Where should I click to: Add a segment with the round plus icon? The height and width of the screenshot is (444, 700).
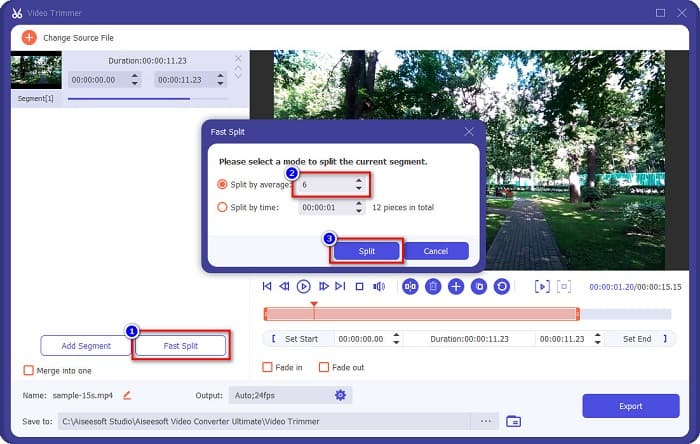click(x=456, y=286)
